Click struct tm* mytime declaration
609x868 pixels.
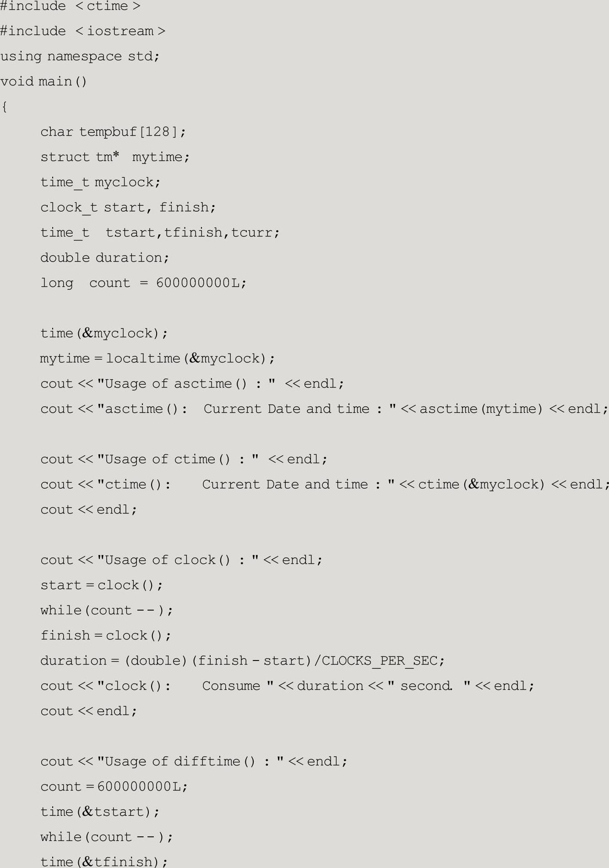(115, 157)
